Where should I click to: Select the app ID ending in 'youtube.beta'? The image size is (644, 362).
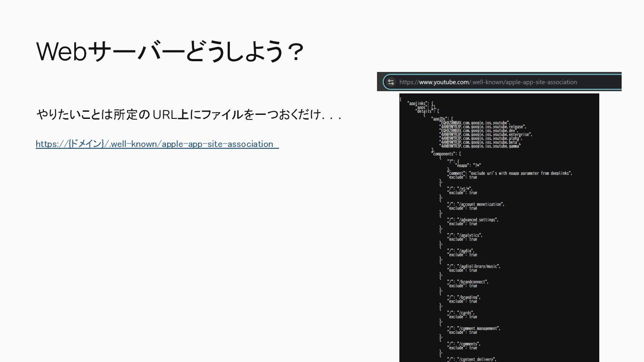coord(479,142)
